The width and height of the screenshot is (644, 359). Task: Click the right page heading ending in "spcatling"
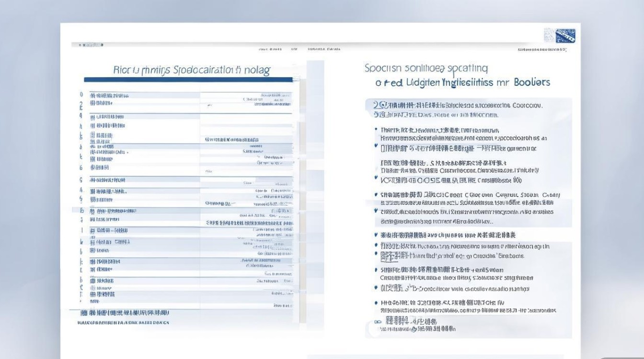[425, 68]
